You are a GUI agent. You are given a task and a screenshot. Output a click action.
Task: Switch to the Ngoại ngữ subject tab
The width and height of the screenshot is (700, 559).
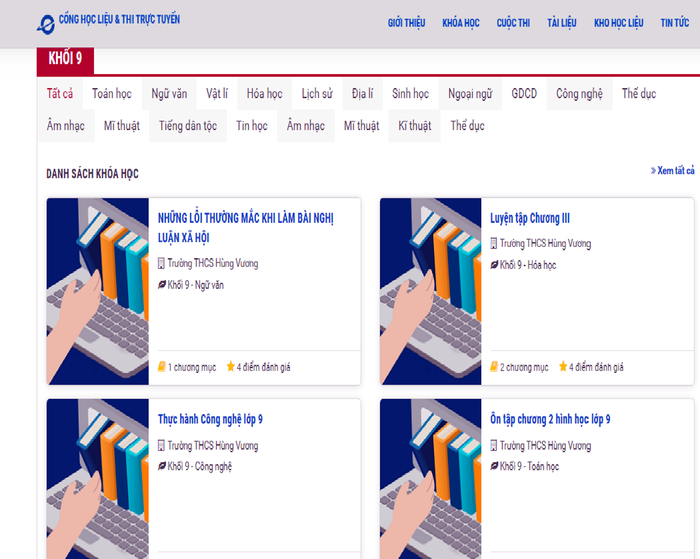point(470,94)
